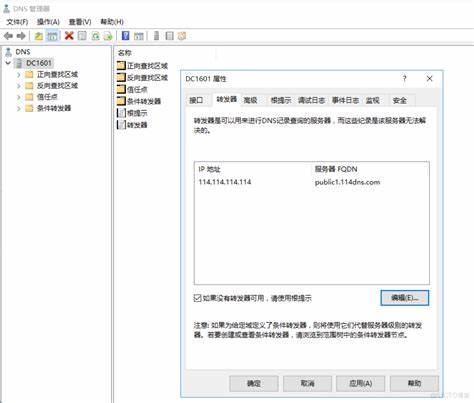Collapse the DC1601 server node
The image size is (474, 403).
click(8, 63)
